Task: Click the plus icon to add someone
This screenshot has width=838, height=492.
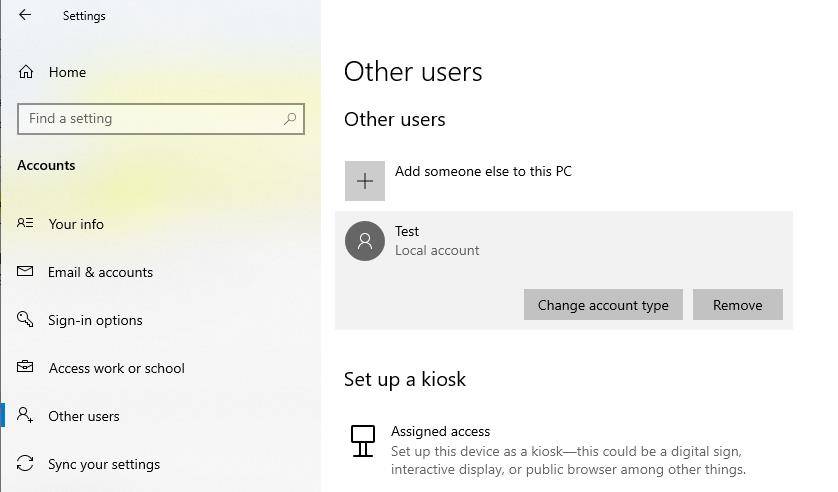Action: pyautogui.click(x=365, y=181)
